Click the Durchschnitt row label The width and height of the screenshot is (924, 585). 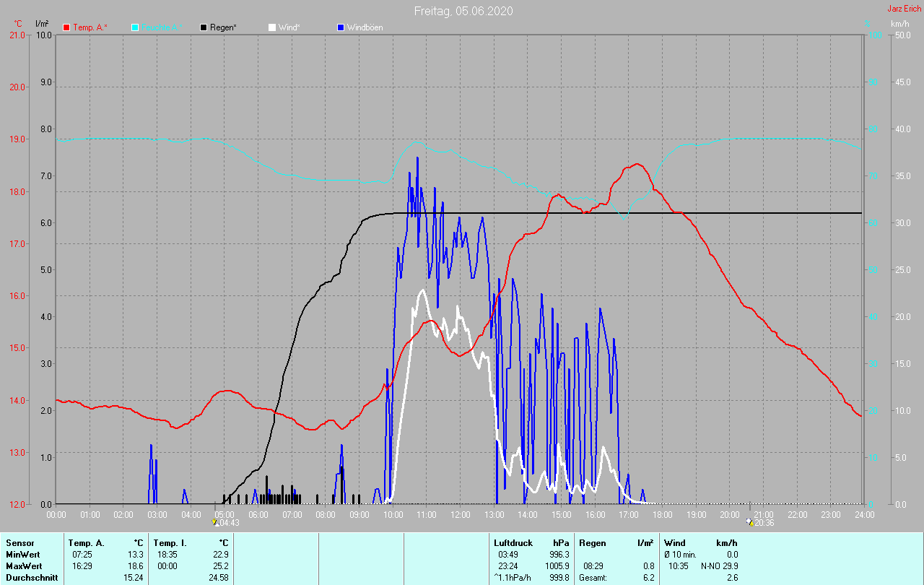pyautogui.click(x=32, y=578)
